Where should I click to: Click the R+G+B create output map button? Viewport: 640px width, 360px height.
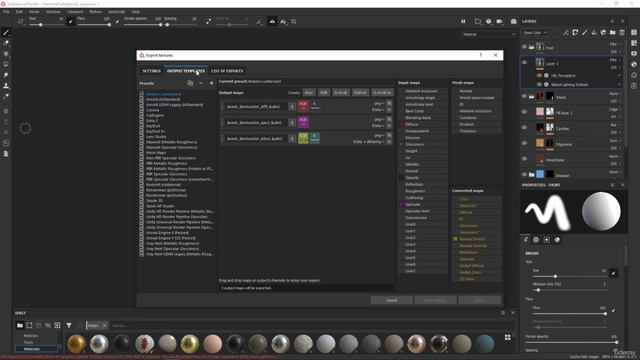coord(341,93)
